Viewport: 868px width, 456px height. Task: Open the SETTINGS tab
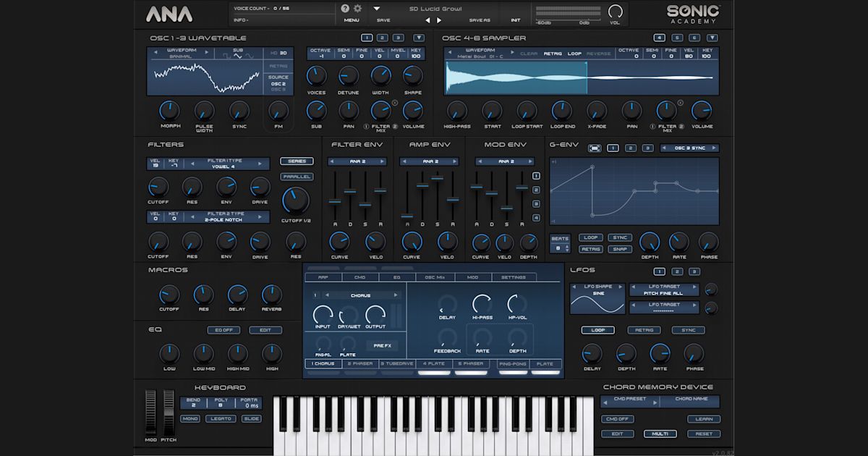pyautogui.click(x=514, y=277)
